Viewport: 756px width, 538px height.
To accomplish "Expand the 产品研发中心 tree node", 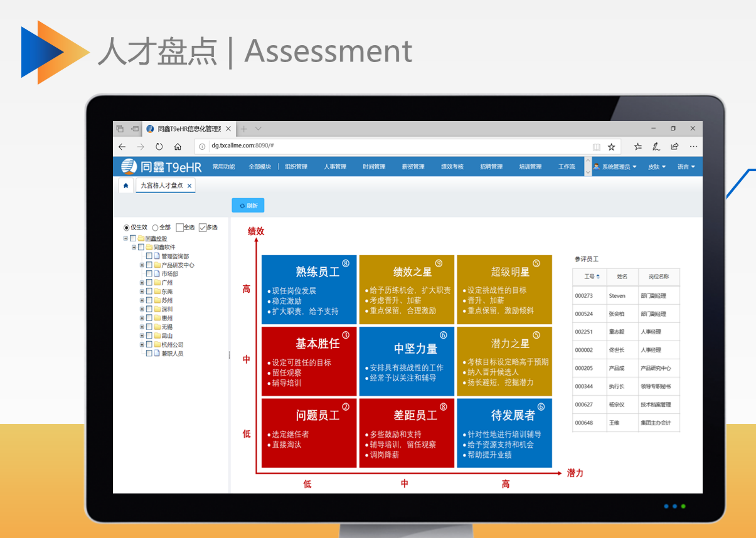I will pos(142,265).
